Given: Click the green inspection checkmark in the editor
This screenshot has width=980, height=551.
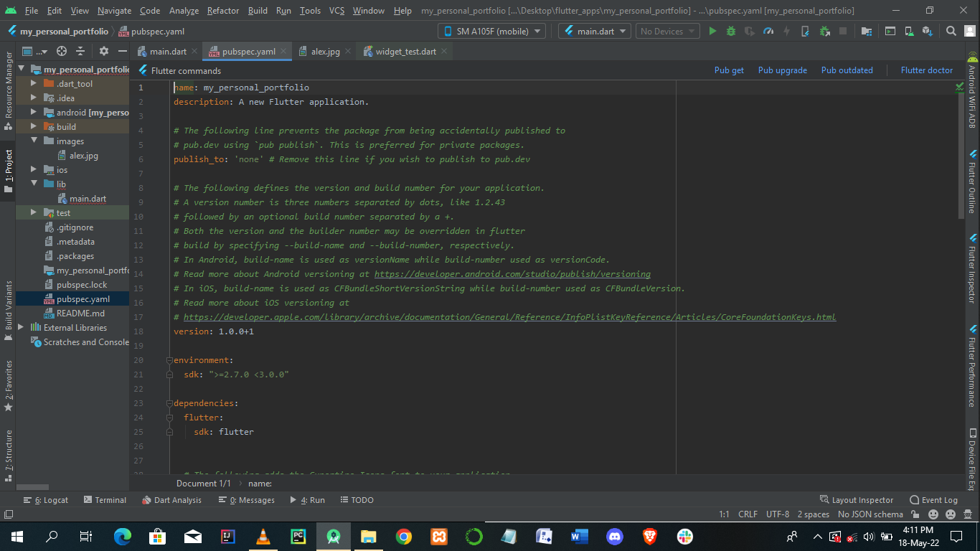Looking at the screenshot, I should pos(959,87).
